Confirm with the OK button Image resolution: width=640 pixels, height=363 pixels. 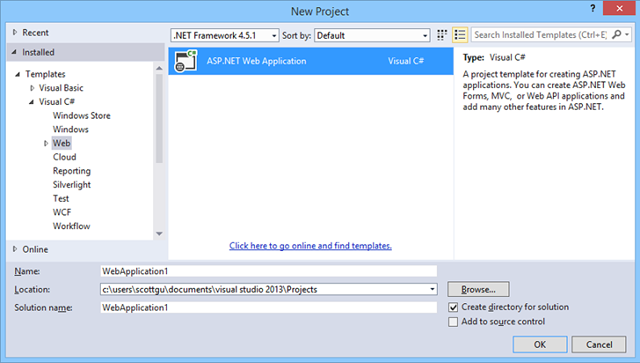[x=540, y=345]
